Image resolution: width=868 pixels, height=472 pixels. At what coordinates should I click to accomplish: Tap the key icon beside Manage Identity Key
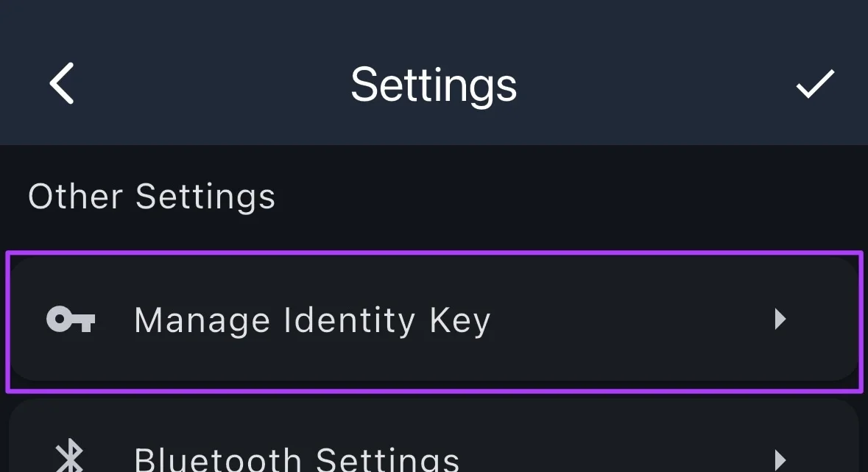(71, 320)
